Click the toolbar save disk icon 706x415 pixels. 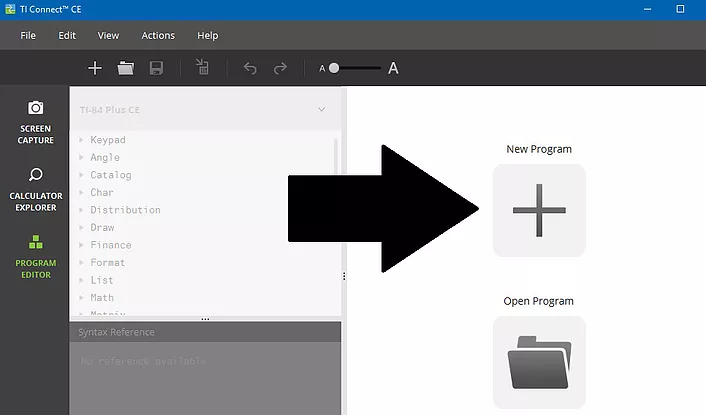(156, 68)
